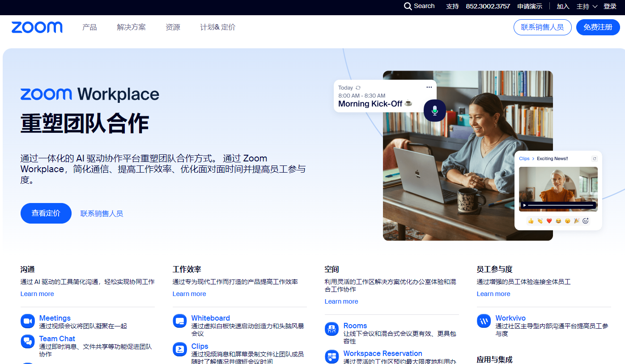Click the three-dot menu on Morning Kick-Off card

pyautogui.click(x=429, y=87)
